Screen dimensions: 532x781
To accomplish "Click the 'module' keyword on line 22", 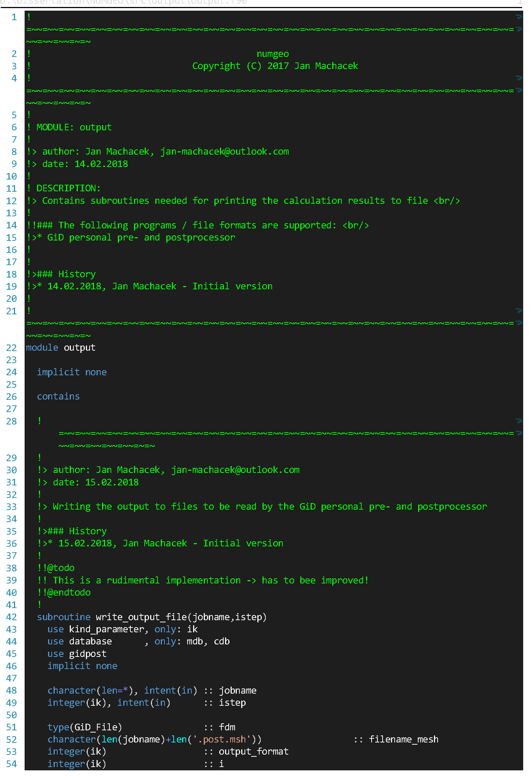I will 42,348.
